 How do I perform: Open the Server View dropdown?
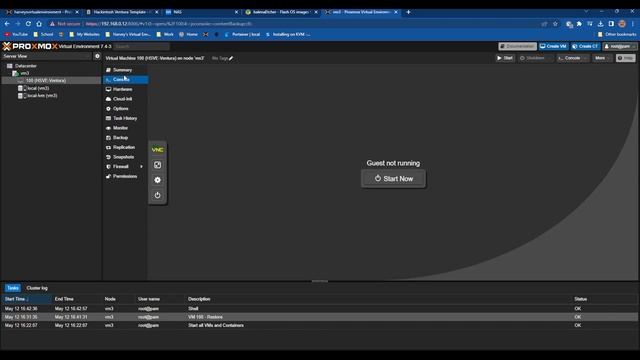click(47, 56)
